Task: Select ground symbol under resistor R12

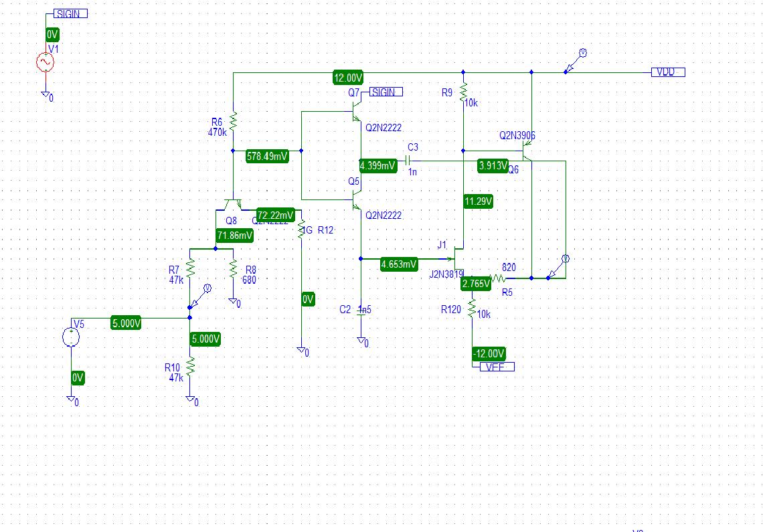Action: pos(301,350)
